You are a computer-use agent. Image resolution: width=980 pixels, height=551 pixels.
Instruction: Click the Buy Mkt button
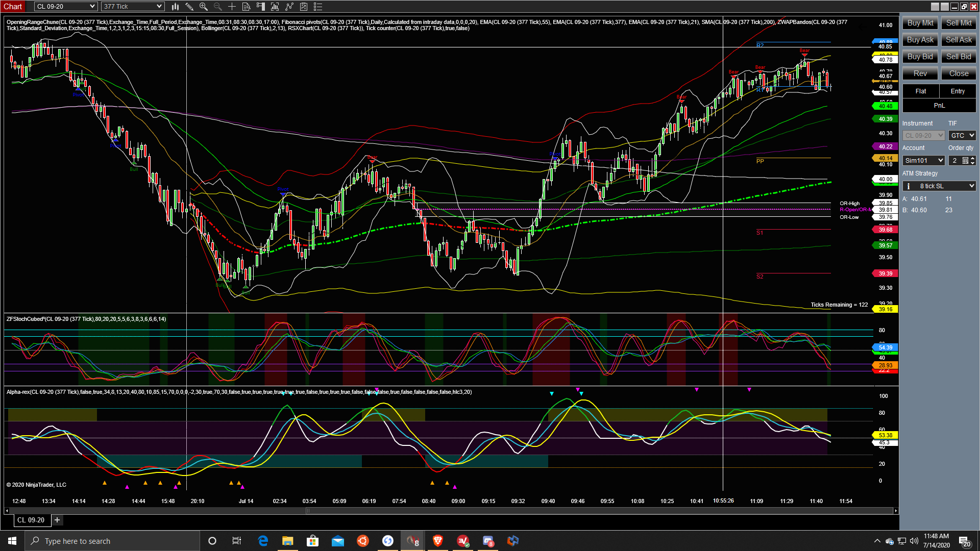tap(920, 23)
